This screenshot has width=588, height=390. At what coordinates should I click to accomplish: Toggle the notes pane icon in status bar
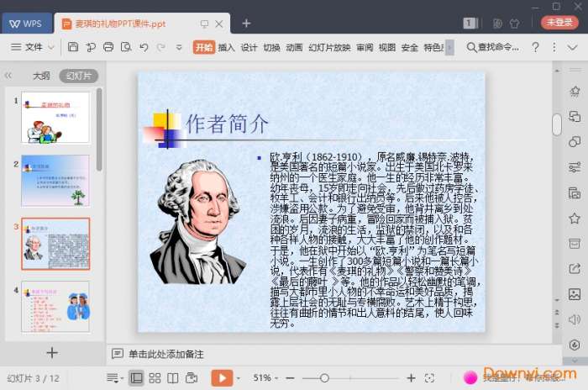(x=113, y=378)
